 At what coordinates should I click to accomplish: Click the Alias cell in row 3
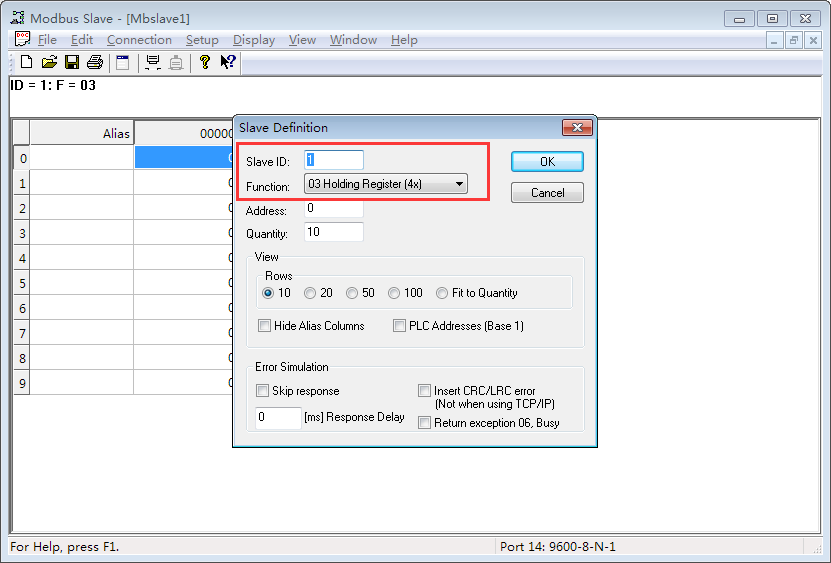click(x=82, y=233)
